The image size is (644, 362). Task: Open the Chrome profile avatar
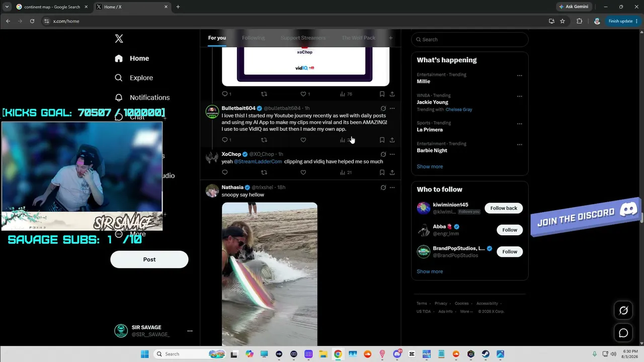[597, 21]
